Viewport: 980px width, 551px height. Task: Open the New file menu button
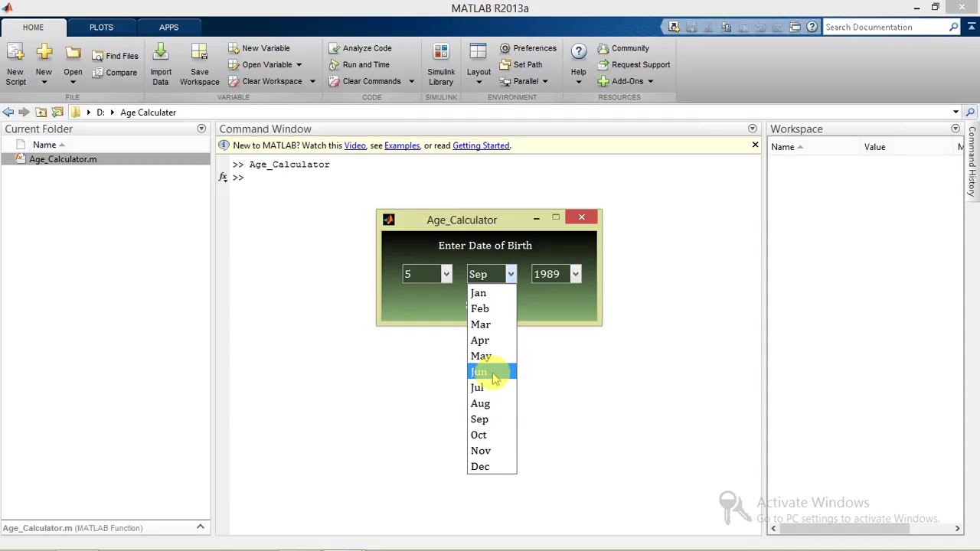[44, 64]
